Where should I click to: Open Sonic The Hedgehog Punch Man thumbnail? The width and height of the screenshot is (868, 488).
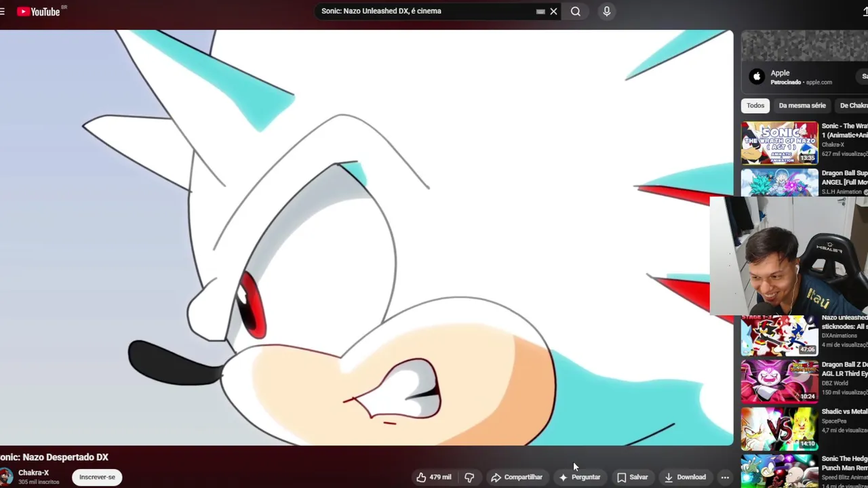click(780, 471)
